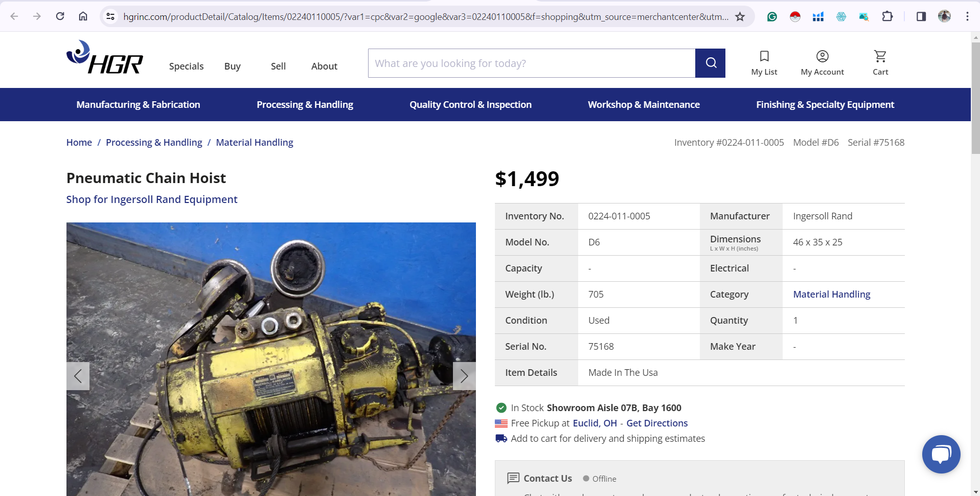980x496 pixels.
Task: Open Processing & Handling category in navigation bar
Action: click(x=305, y=104)
